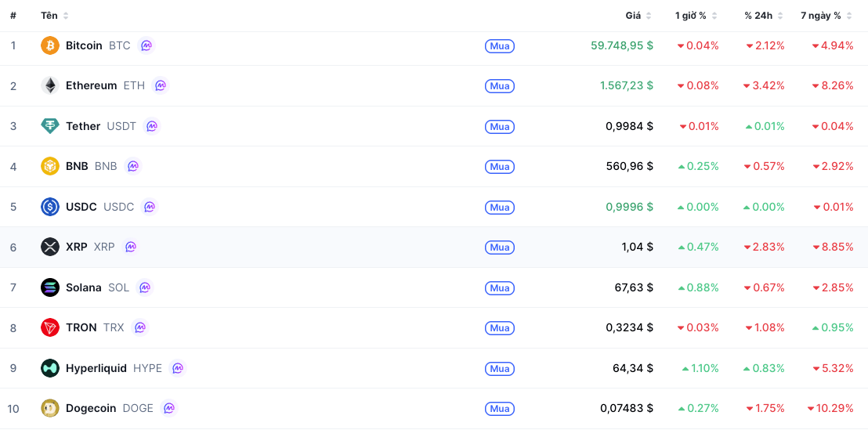The image size is (868, 430).
Task: Click the Mua button for USDC
Action: (x=500, y=207)
